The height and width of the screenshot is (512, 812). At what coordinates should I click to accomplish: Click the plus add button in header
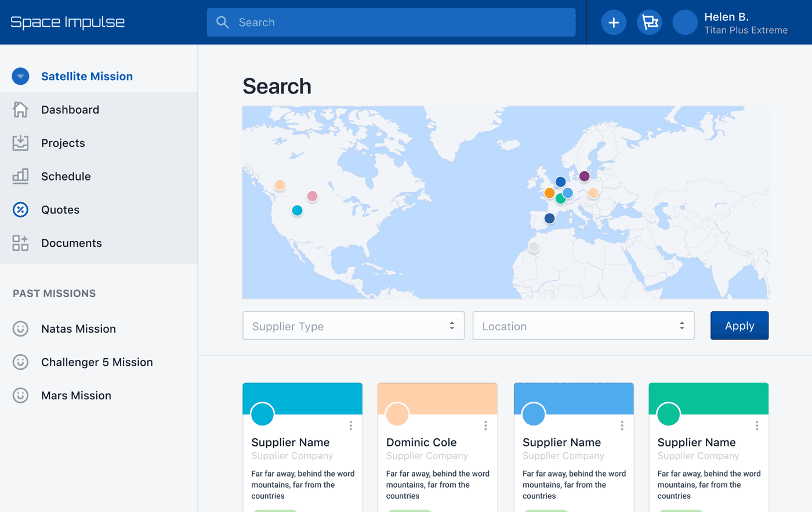pyautogui.click(x=614, y=23)
